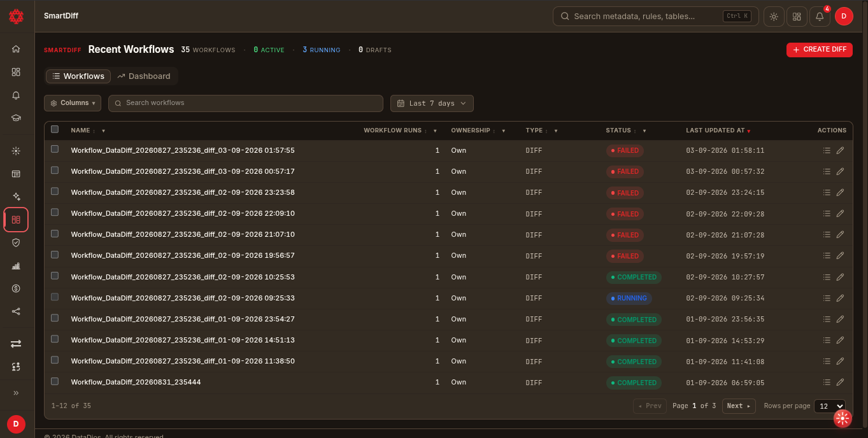Open the bar chart icon in sidebar
Image resolution: width=868 pixels, height=438 pixels.
pyautogui.click(x=16, y=265)
